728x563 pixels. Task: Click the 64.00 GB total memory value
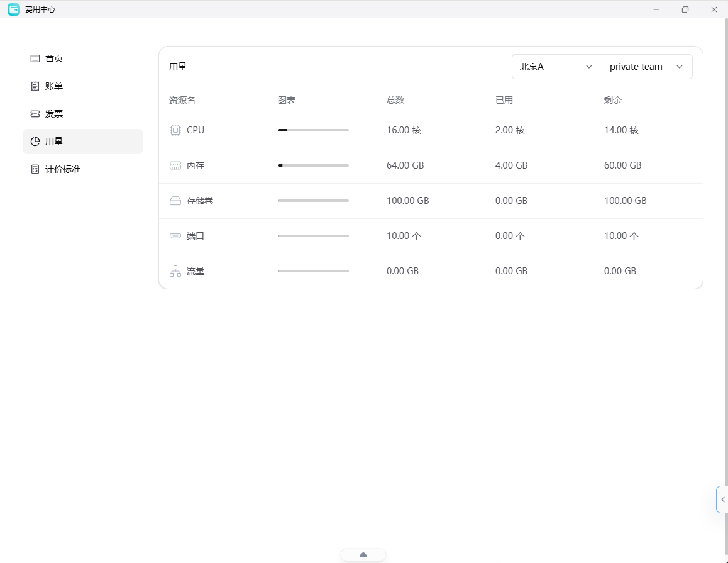[405, 165]
